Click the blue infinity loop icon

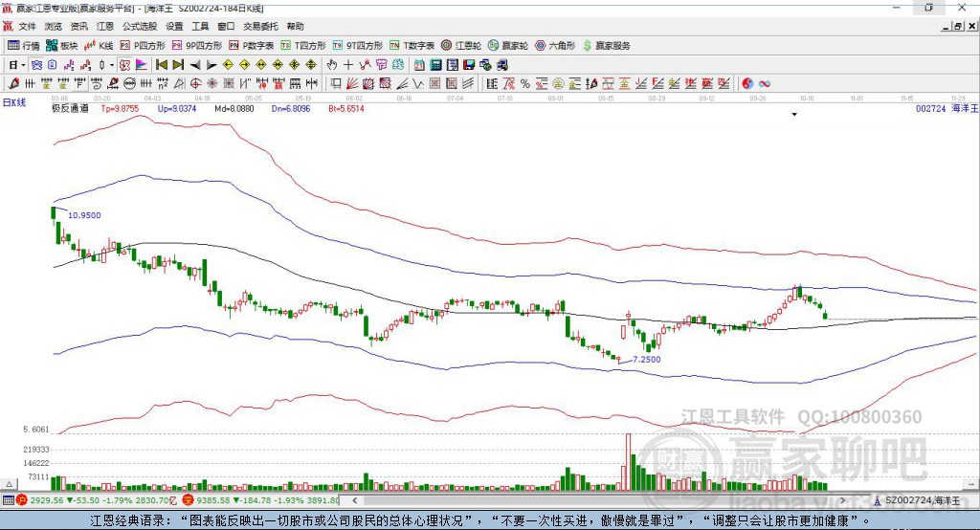click(765, 84)
